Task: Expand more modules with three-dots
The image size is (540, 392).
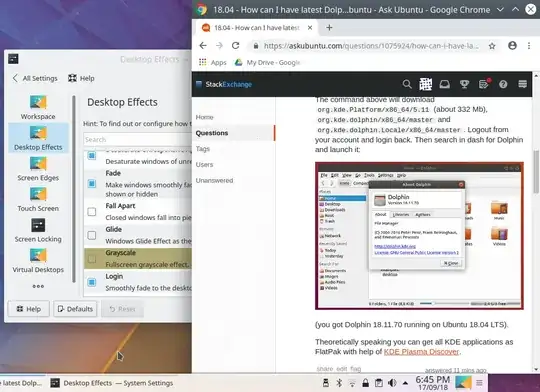Action: click(x=38, y=286)
